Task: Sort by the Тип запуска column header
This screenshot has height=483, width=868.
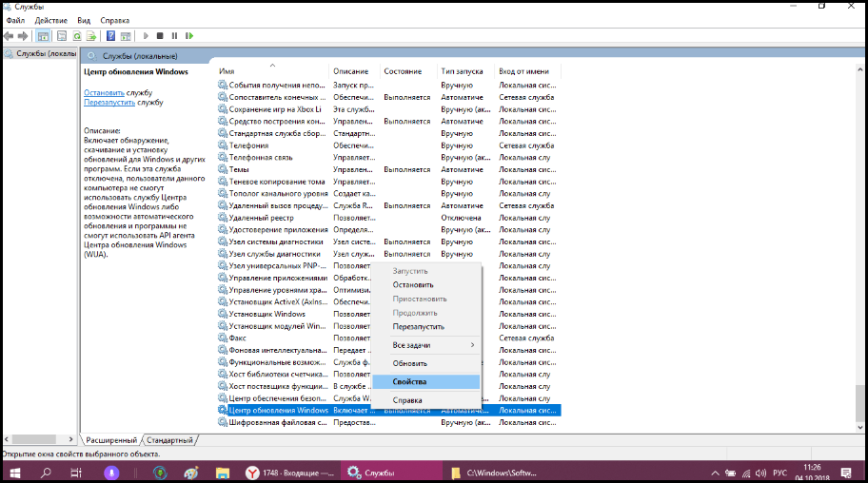Action: (465, 71)
